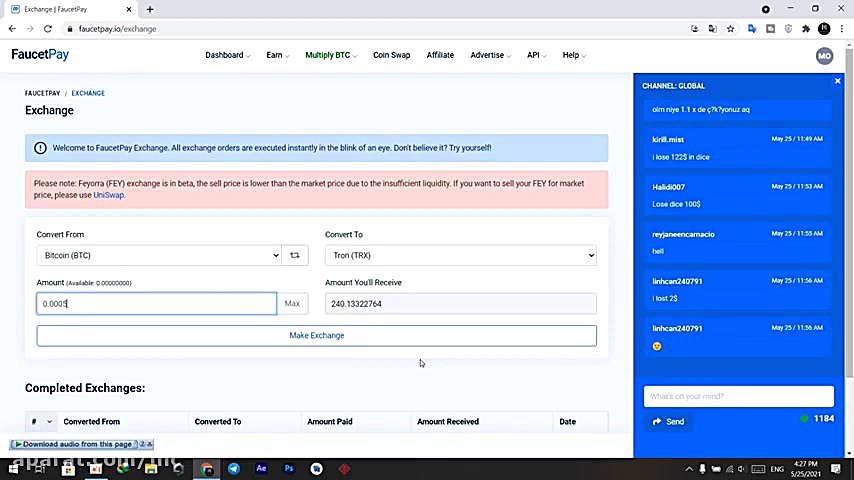The width and height of the screenshot is (854, 480).
Task: Click the kirill.mist chat username
Action: click(x=668, y=139)
